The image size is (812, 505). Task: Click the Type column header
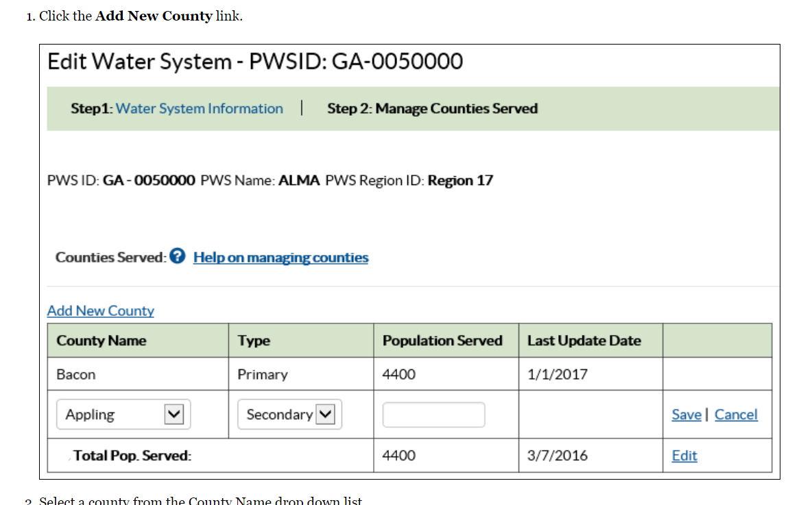[254, 341]
